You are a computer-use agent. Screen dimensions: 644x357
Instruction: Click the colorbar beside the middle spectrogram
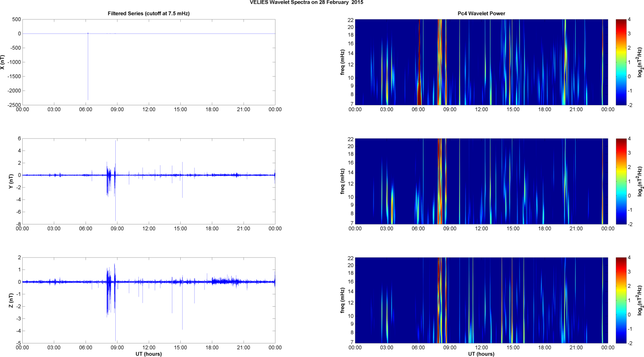coord(621,181)
